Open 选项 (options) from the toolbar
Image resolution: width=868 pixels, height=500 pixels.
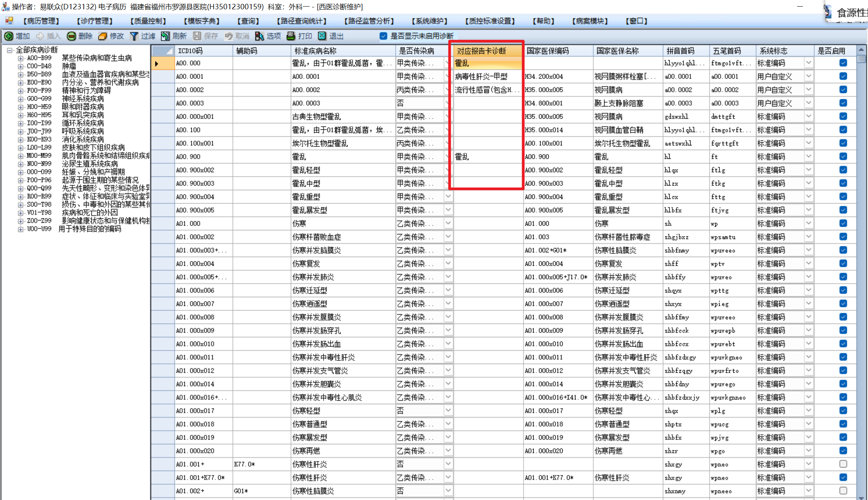[x=259, y=36]
